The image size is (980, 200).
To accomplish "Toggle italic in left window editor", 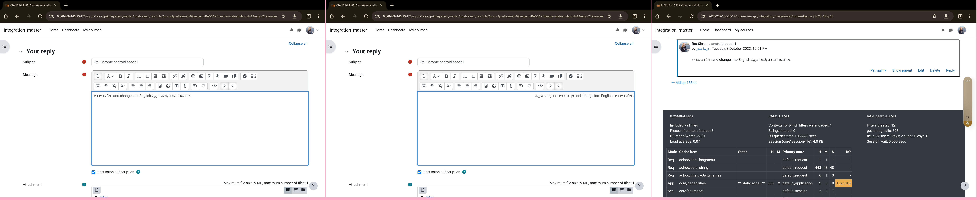I will pyautogui.click(x=129, y=76).
